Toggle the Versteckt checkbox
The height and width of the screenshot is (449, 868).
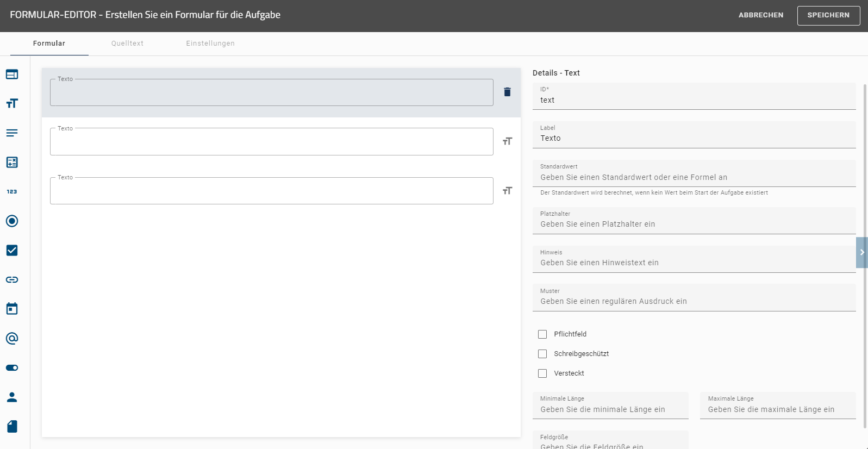coord(542,373)
